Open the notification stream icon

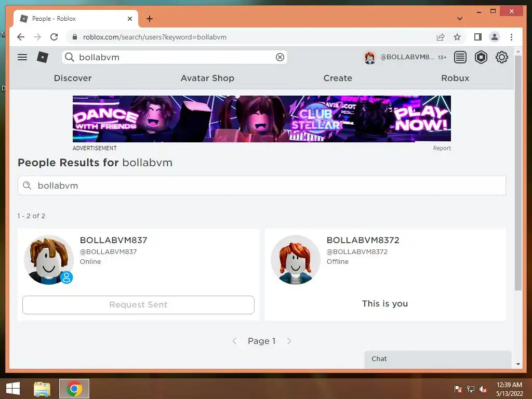pyautogui.click(x=460, y=57)
